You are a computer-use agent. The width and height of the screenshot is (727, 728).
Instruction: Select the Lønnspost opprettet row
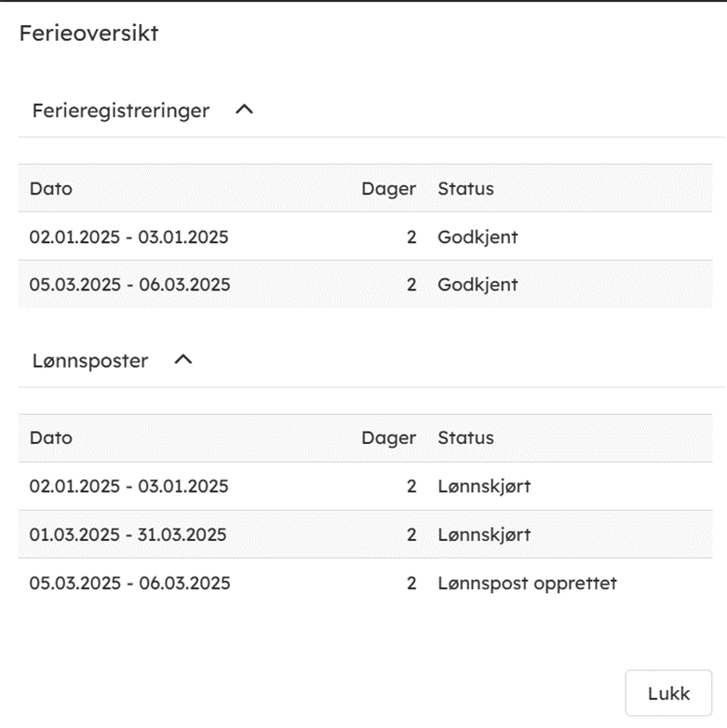click(129, 584)
